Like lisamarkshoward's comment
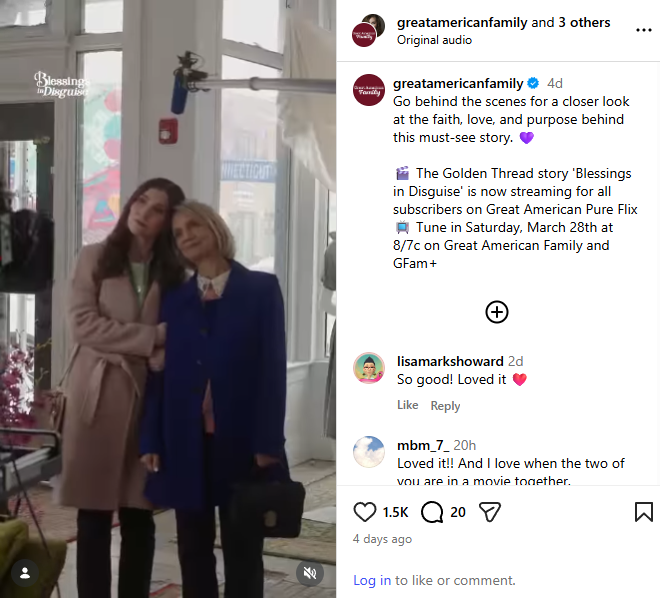 click(x=407, y=405)
